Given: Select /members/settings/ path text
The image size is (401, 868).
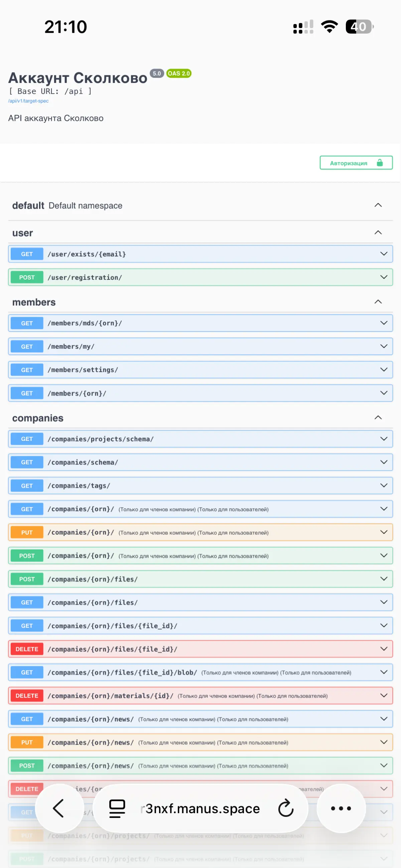Looking at the screenshot, I should (83, 370).
